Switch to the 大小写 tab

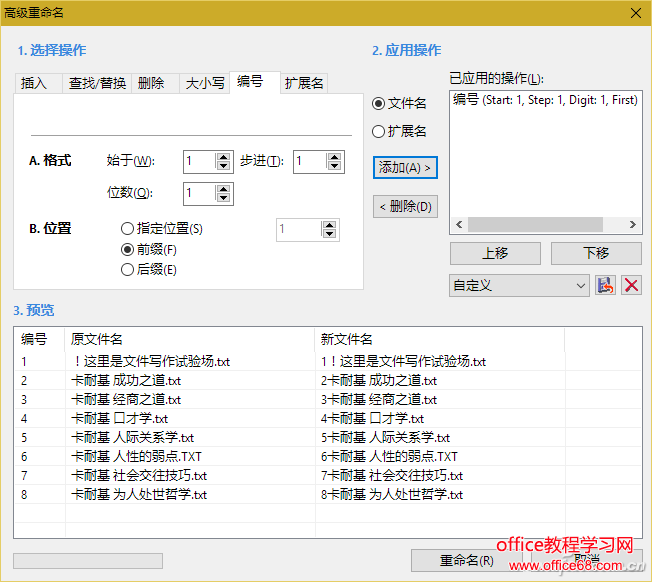tap(205, 83)
